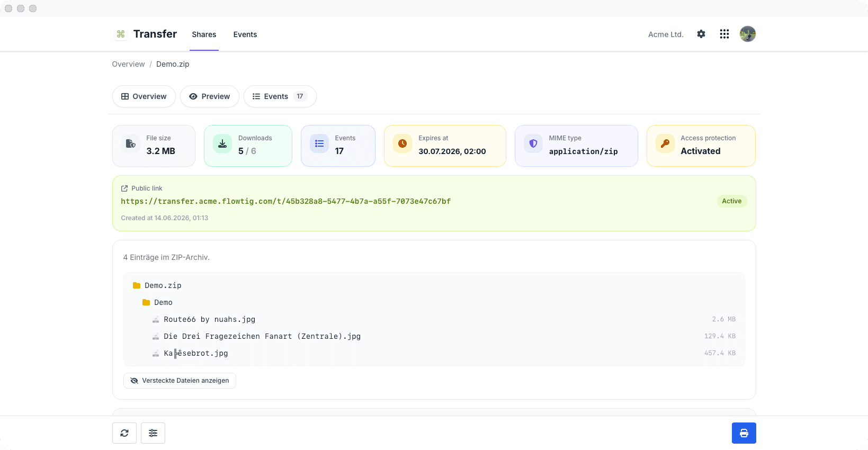Open the user avatar menu

[748, 34]
